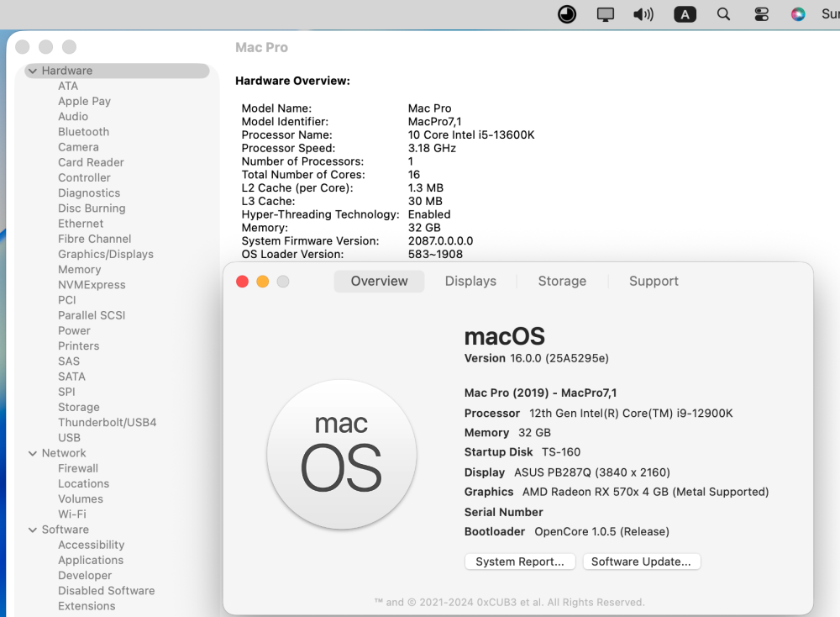Select Card Reader in the sidebar
The width and height of the screenshot is (840, 617).
(x=91, y=162)
